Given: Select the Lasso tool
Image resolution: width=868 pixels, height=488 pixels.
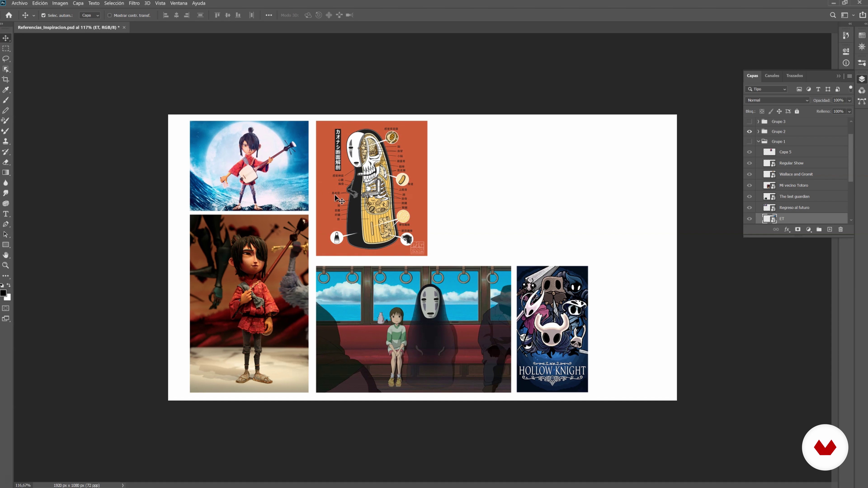Looking at the screenshot, I should pos(6,59).
